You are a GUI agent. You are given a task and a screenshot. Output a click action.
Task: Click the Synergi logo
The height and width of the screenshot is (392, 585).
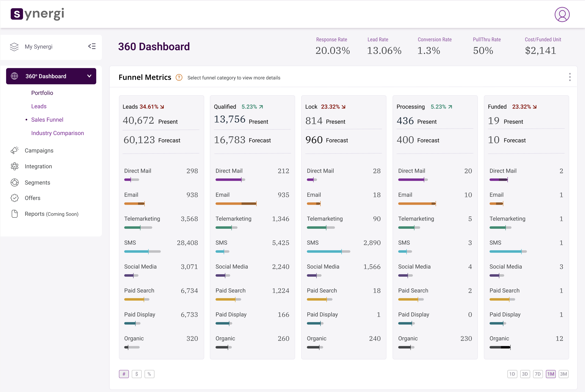coord(37,14)
